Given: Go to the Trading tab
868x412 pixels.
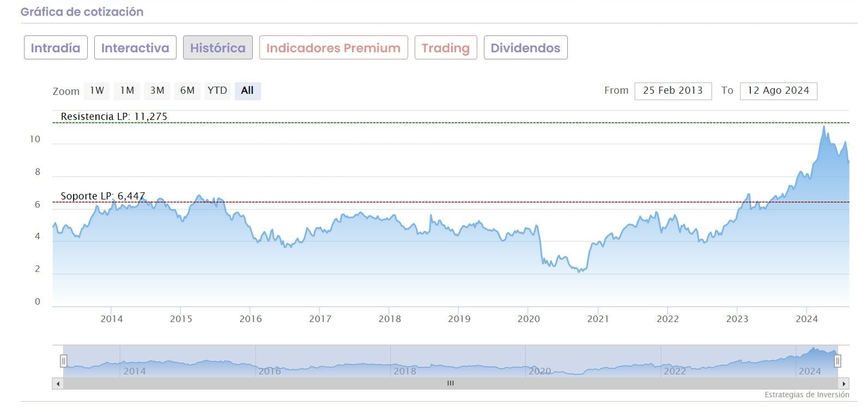Looking at the screenshot, I should coord(445,48).
